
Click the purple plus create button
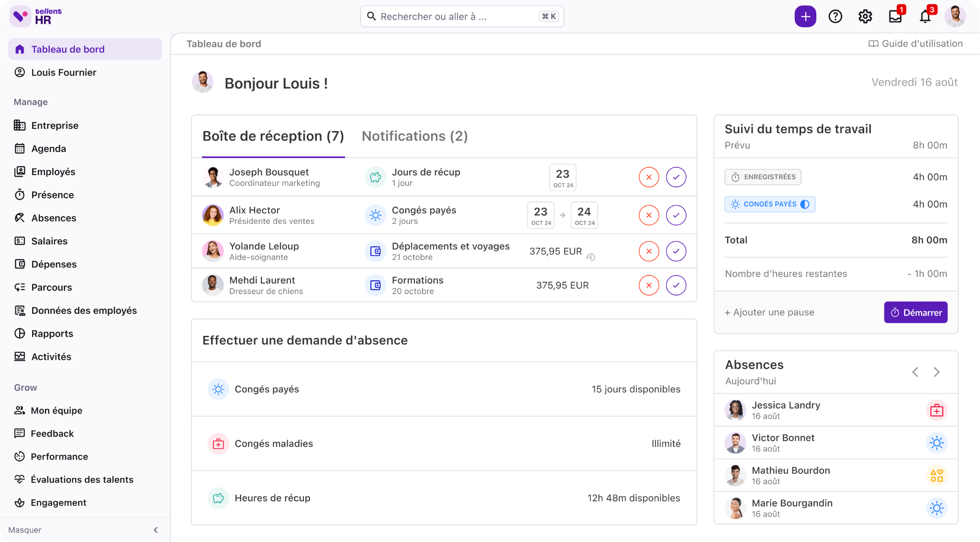[805, 17]
